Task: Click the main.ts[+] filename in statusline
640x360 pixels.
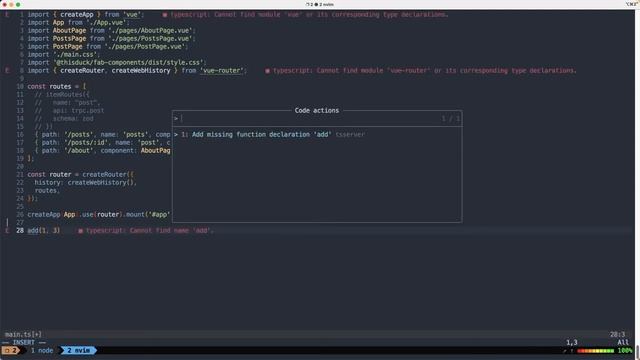Action: click(23, 334)
